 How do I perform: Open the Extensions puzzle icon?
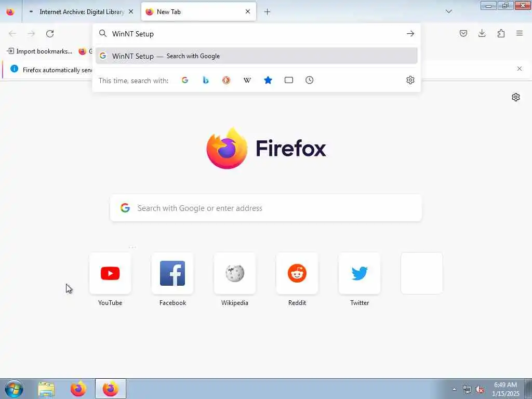pyautogui.click(x=501, y=33)
